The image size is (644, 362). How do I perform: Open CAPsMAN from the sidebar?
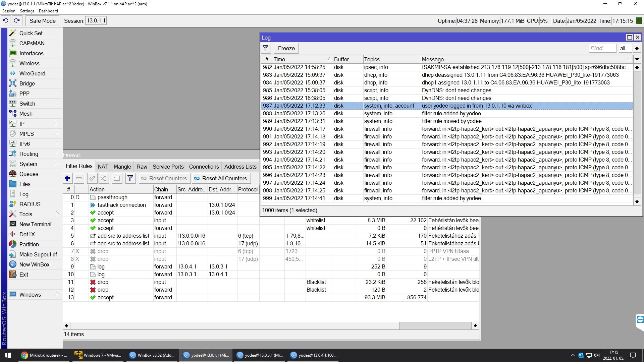[32, 43]
